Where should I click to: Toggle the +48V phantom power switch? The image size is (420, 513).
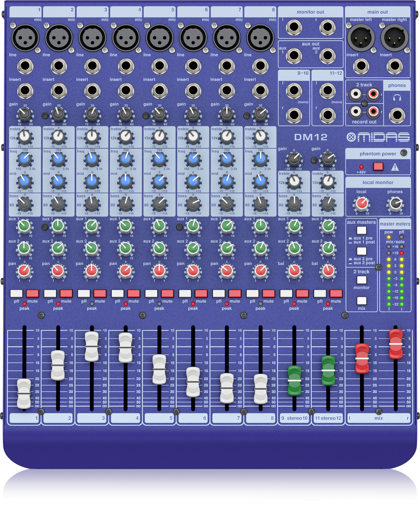(378, 167)
